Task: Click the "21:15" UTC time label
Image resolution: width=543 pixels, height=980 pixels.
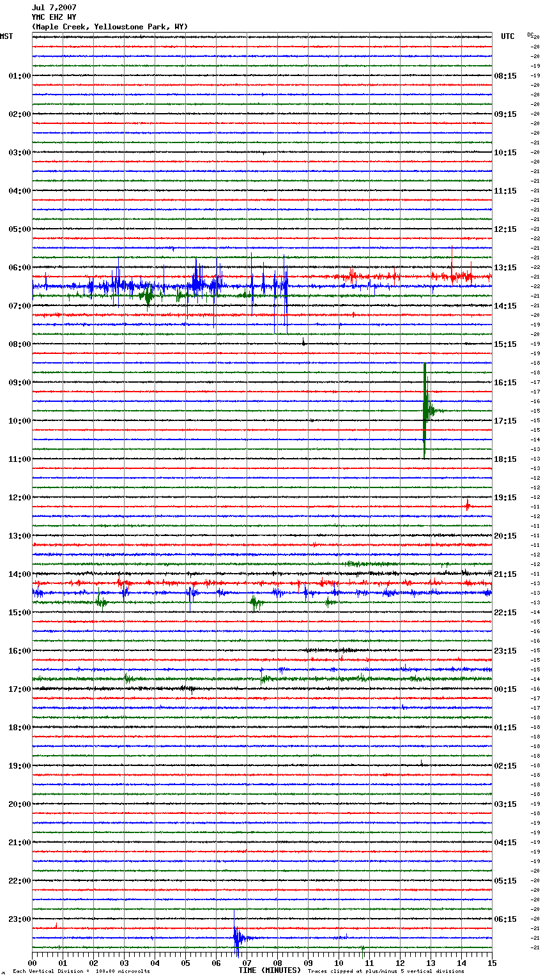Action: pyautogui.click(x=505, y=574)
